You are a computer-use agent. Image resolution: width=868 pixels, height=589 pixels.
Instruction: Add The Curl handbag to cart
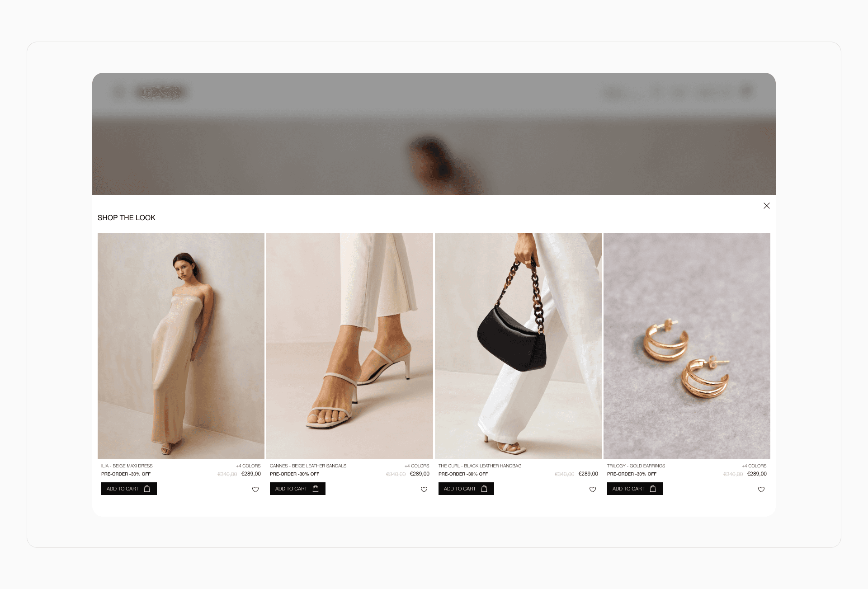tap(466, 489)
